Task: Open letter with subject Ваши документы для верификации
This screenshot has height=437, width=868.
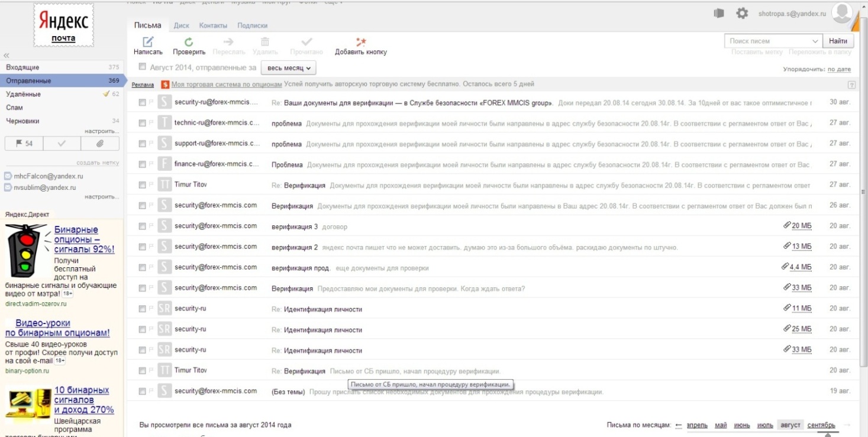Action: click(x=418, y=103)
